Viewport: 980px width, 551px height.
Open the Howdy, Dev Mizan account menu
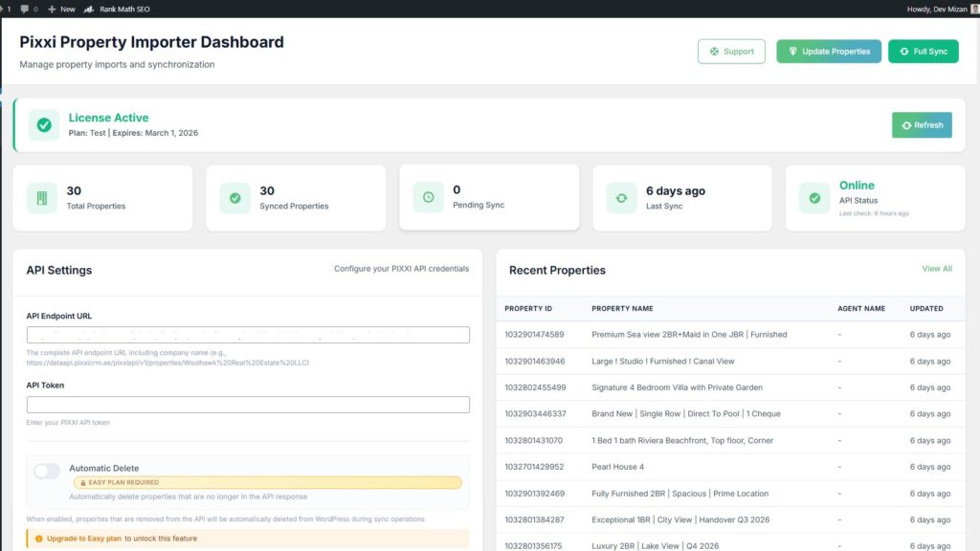tap(937, 9)
